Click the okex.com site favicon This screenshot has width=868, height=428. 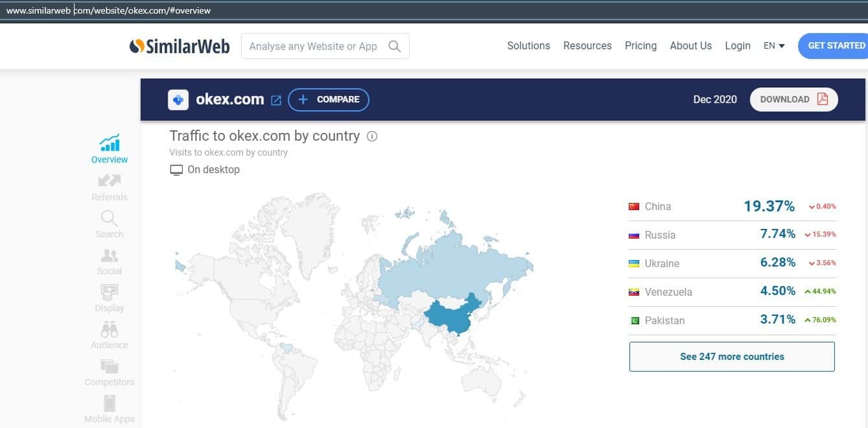click(x=178, y=99)
